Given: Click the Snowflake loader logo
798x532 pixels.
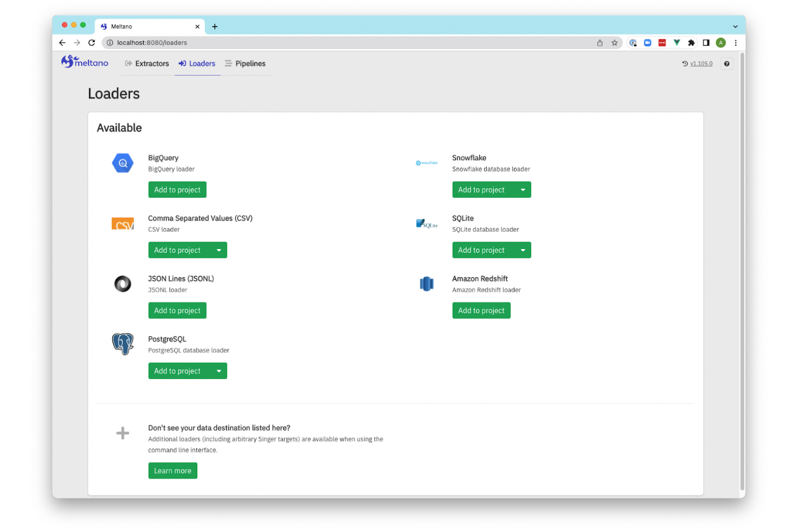Looking at the screenshot, I should coord(426,162).
